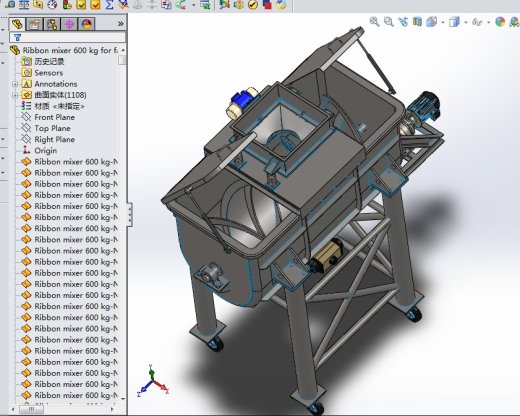Click the green Y axis of the triad
This screenshot has height=416, width=520.
pyautogui.click(x=151, y=372)
